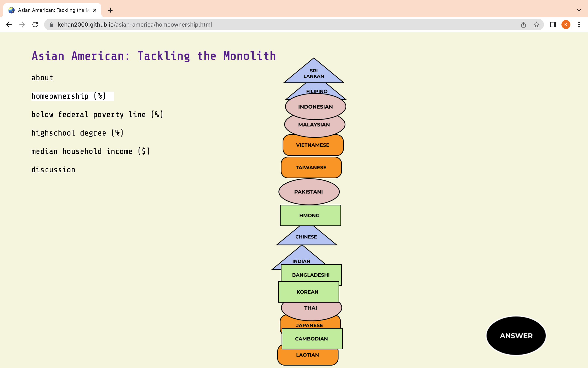The image size is (588, 368).
Task: Share this page via share icon
Action: tap(523, 25)
